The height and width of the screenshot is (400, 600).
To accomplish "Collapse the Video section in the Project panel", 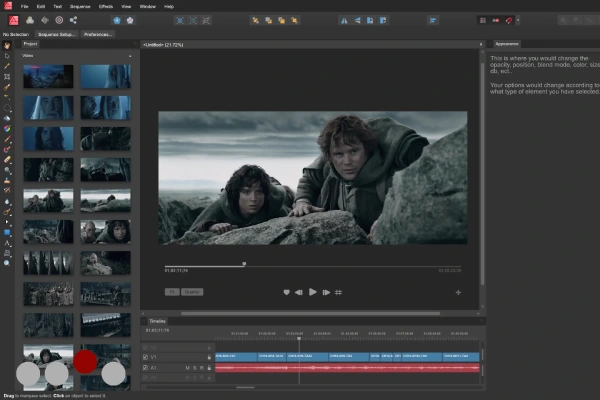I will pos(130,56).
